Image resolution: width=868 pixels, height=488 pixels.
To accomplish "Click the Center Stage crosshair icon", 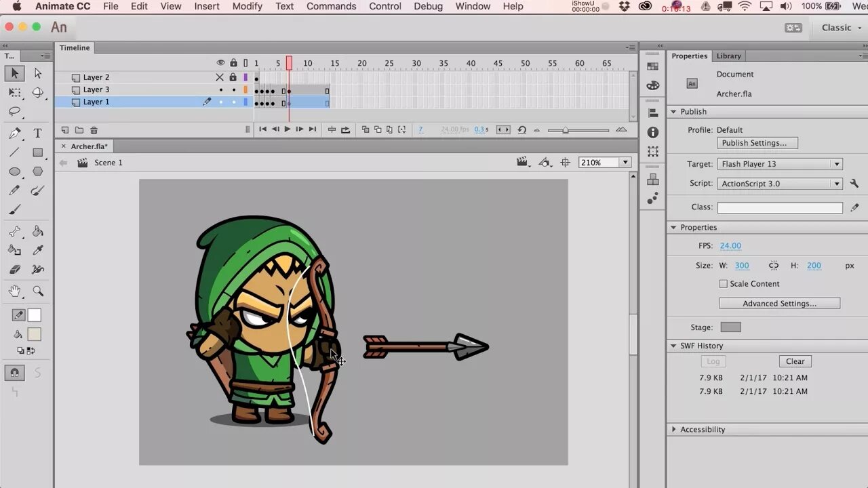I will coord(565,163).
